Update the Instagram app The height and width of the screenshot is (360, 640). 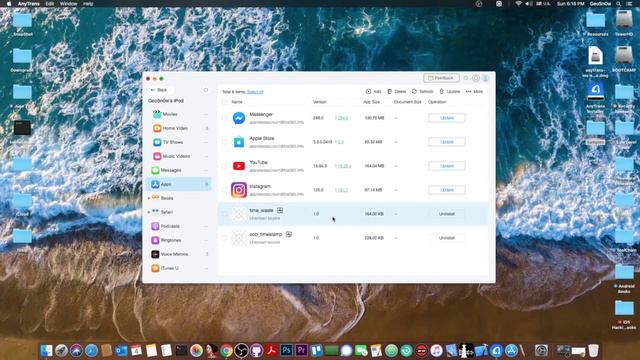click(x=447, y=190)
